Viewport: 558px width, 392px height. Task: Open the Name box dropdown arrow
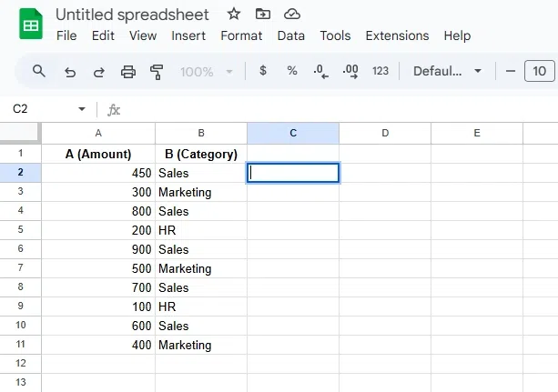click(82, 109)
